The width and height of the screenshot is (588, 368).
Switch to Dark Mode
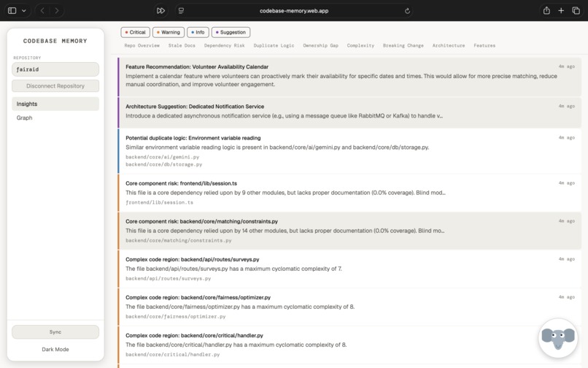[x=55, y=349]
